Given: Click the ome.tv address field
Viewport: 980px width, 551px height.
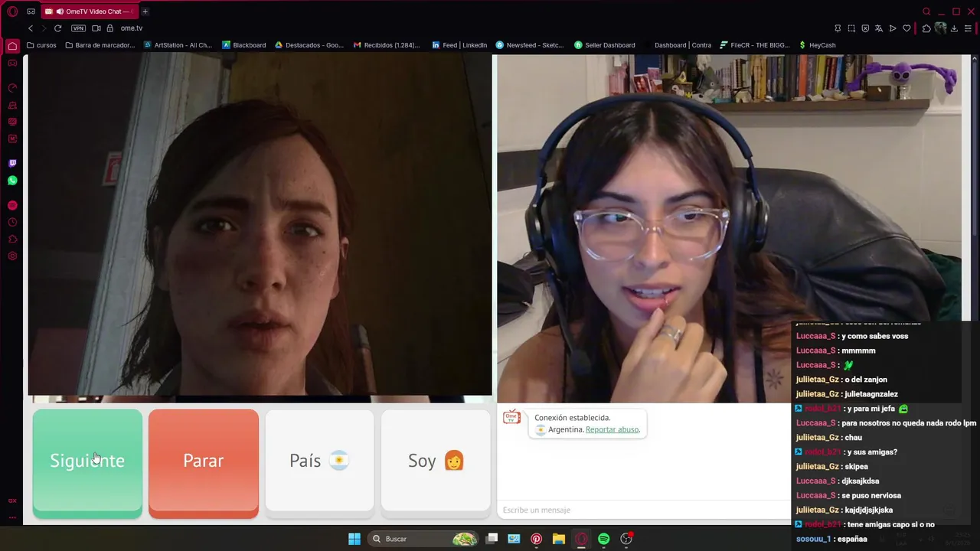Looking at the screenshot, I should [132, 28].
